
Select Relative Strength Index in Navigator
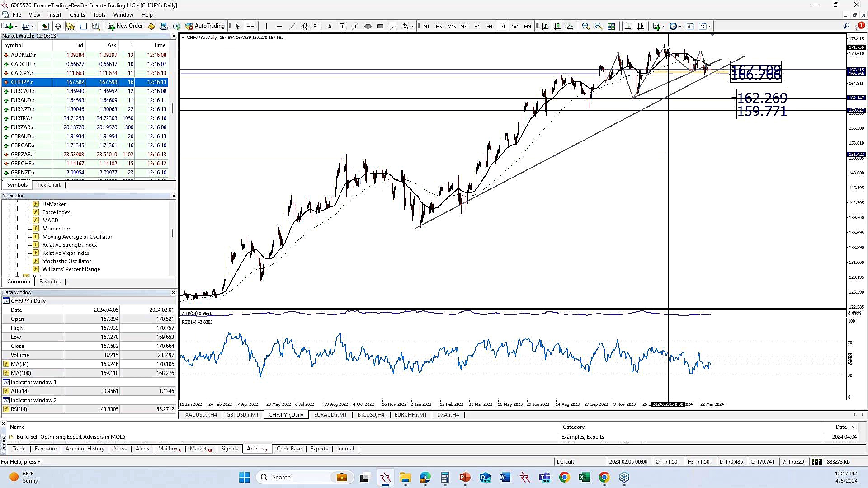(x=70, y=245)
